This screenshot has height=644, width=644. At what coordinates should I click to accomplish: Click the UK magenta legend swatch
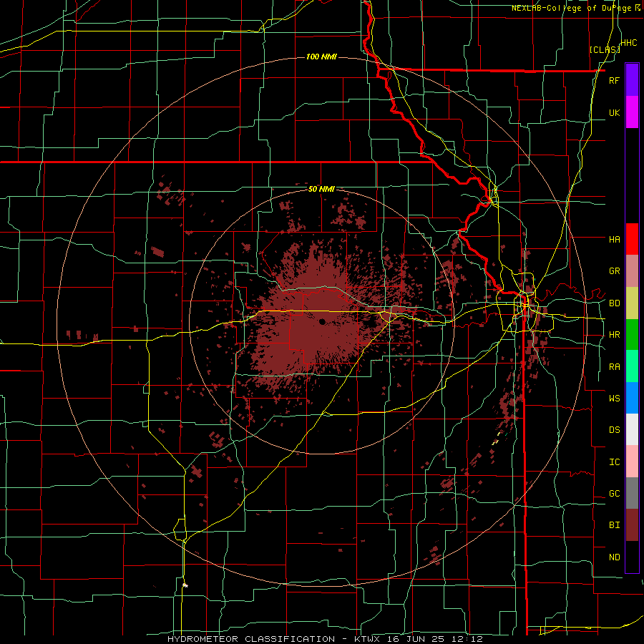632,112
